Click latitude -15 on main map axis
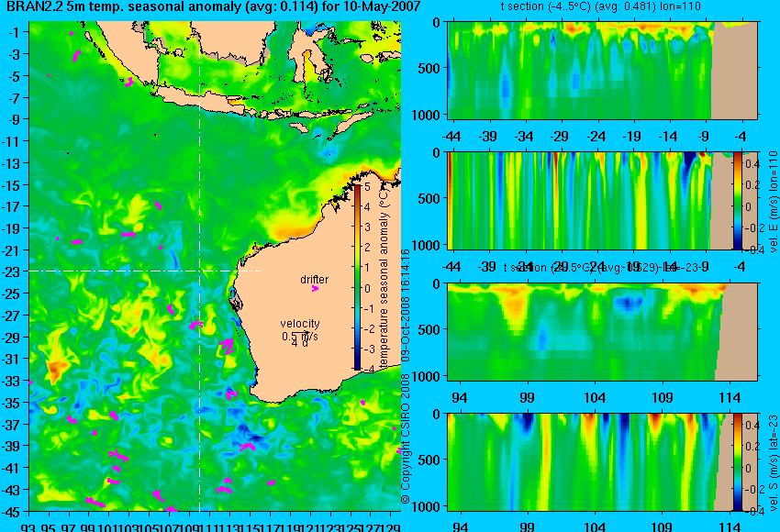This screenshot has width=780, height=532. point(12,185)
